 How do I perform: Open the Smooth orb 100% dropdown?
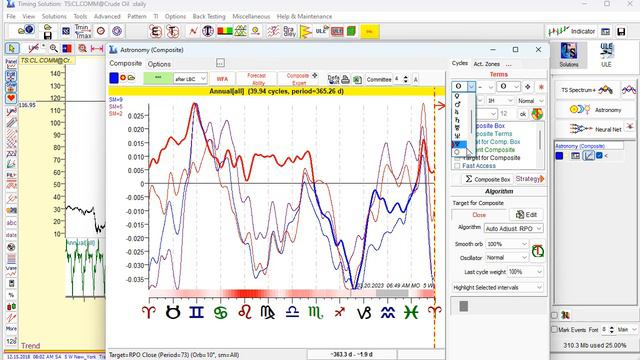pos(507,244)
